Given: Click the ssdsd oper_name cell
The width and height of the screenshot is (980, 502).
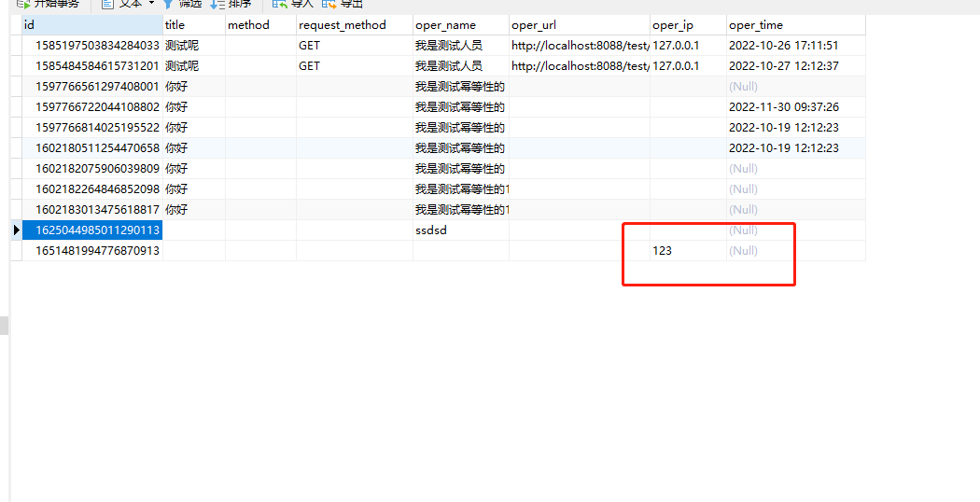Looking at the screenshot, I should 461,230.
